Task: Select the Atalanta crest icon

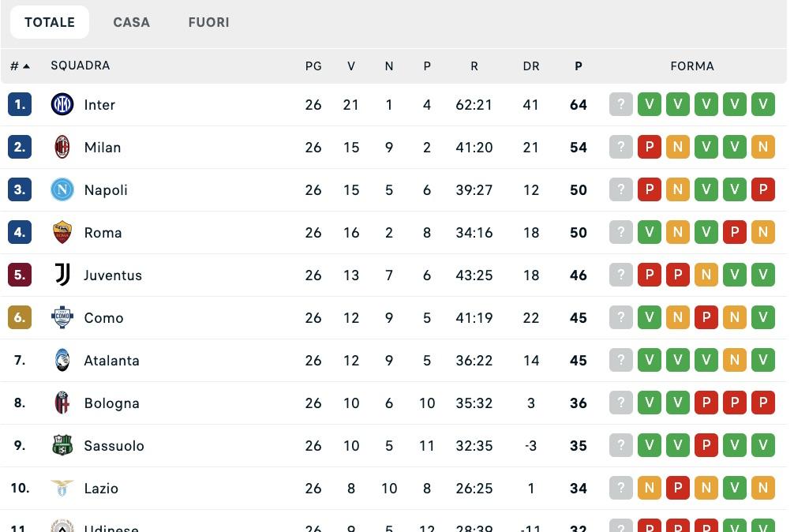Action: tap(62, 360)
